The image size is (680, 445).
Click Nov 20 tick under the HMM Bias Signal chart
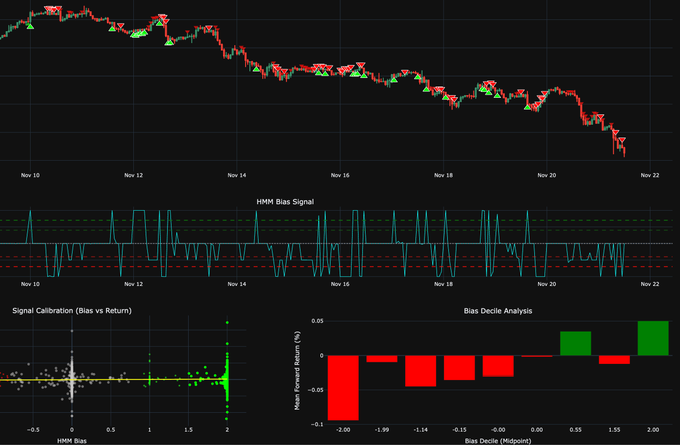point(546,284)
